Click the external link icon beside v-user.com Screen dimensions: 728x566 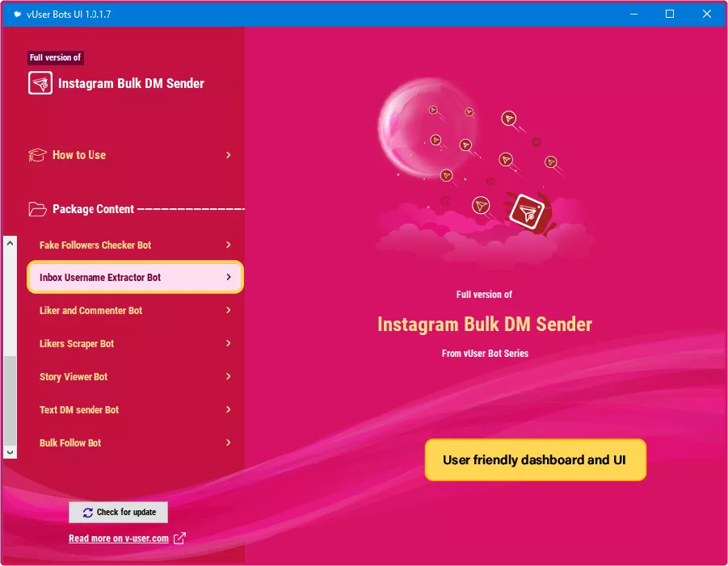click(x=179, y=539)
